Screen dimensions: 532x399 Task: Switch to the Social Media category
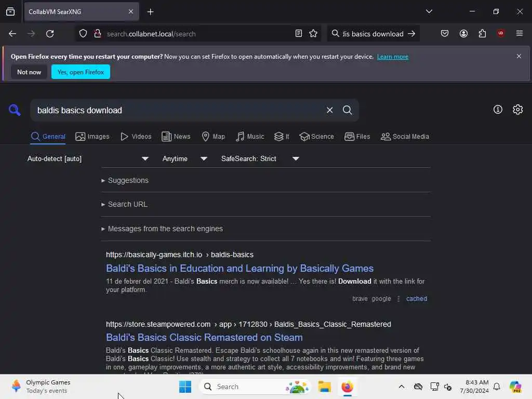click(405, 137)
